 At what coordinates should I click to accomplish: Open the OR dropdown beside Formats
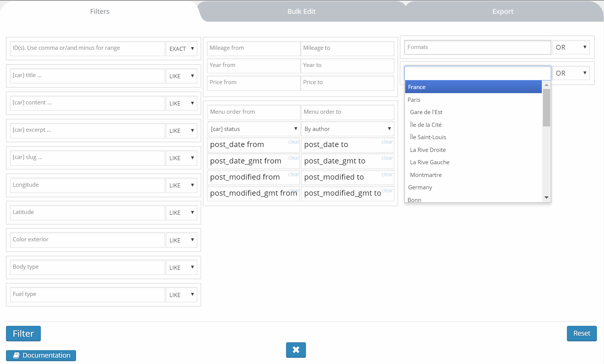pos(571,48)
